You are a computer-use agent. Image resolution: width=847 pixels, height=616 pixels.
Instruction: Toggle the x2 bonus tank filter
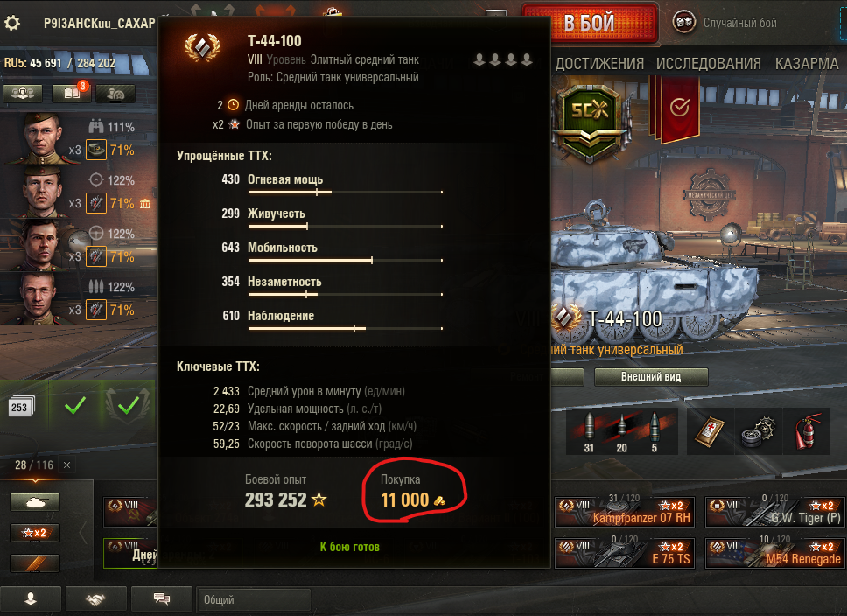coord(35,533)
